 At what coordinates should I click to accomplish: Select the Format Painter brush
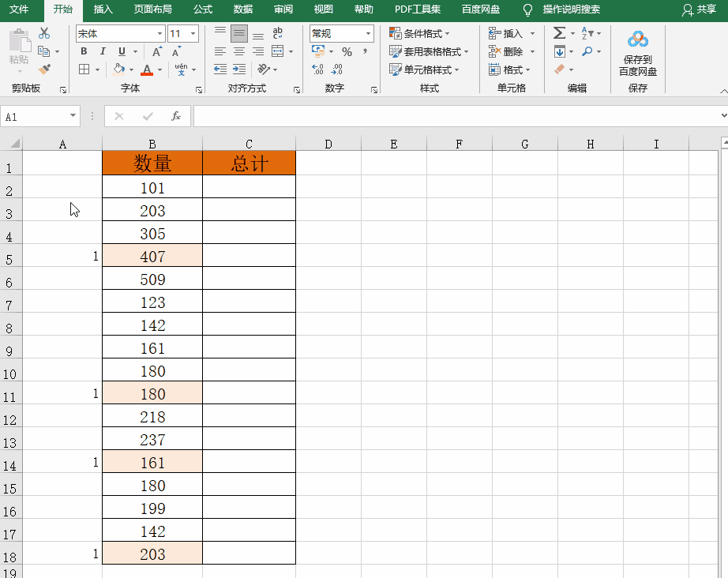[44, 69]
